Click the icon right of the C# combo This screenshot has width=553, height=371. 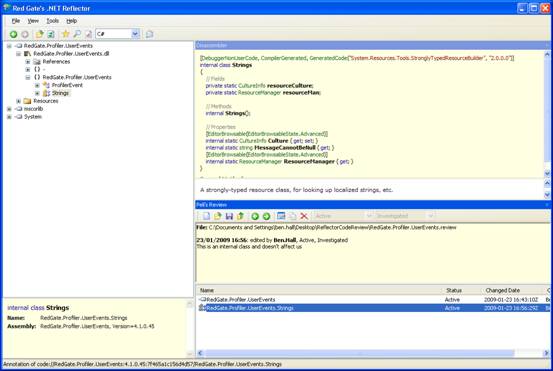[x=150, y=34]
